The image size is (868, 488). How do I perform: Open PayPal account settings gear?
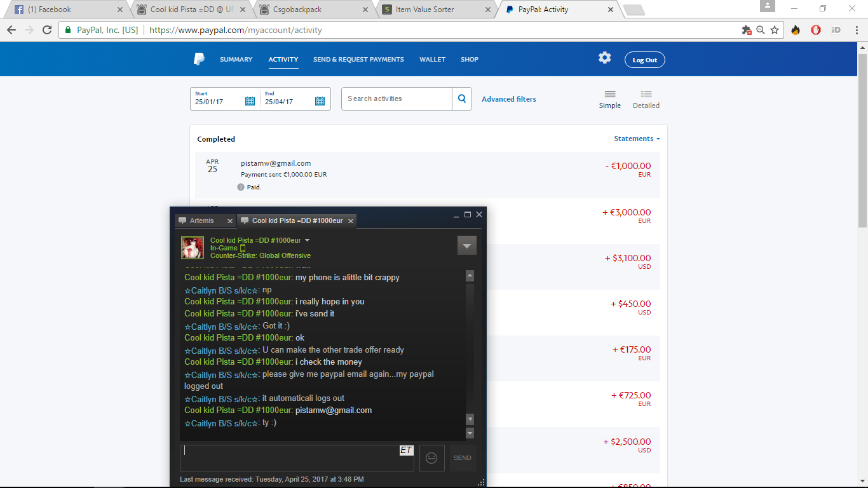coord(604,58)
